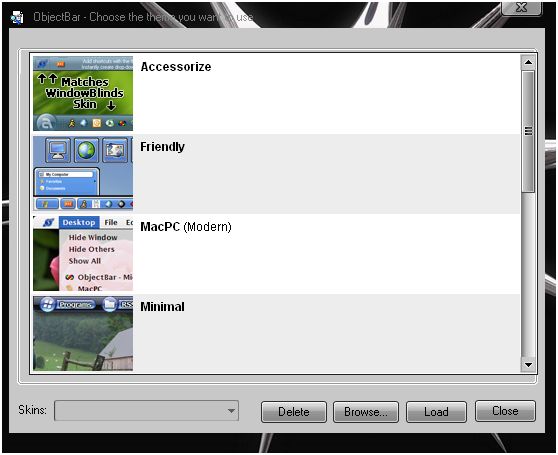This screenshot has height=455, width=558.
Task: Click the scrollbar down arrow
Action: coord(528,365)
